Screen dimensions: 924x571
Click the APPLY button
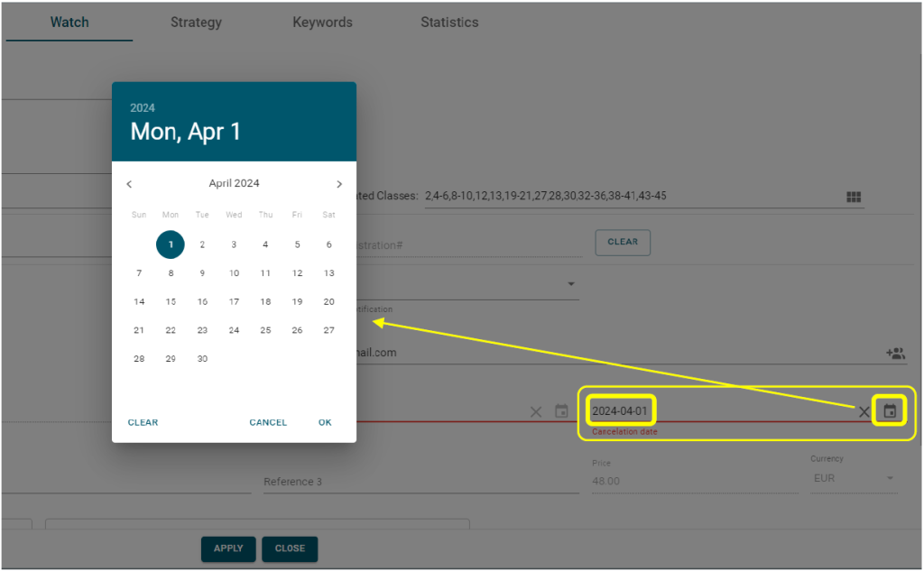(x=228, y=548)
